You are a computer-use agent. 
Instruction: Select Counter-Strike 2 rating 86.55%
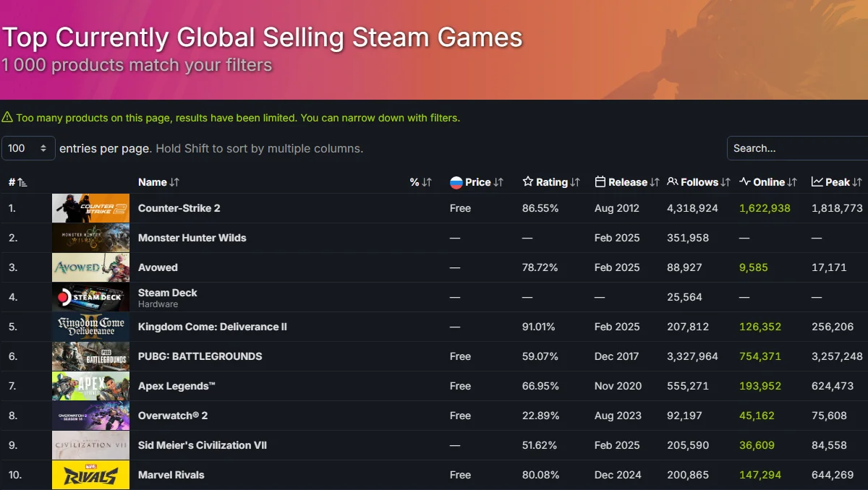pos(540,208)
